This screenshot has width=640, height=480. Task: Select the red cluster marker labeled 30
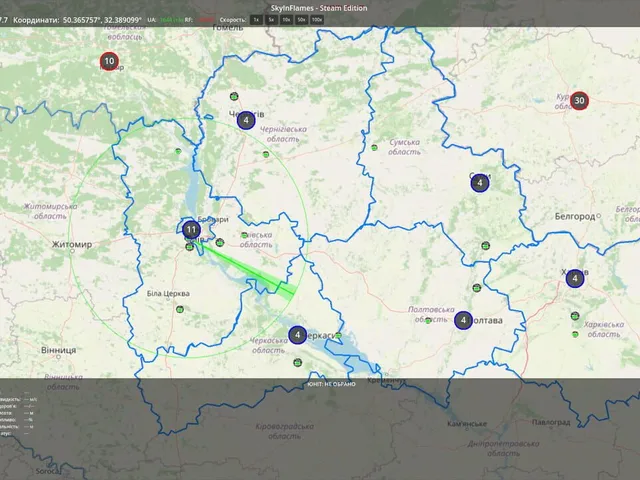tap(579, 100)
